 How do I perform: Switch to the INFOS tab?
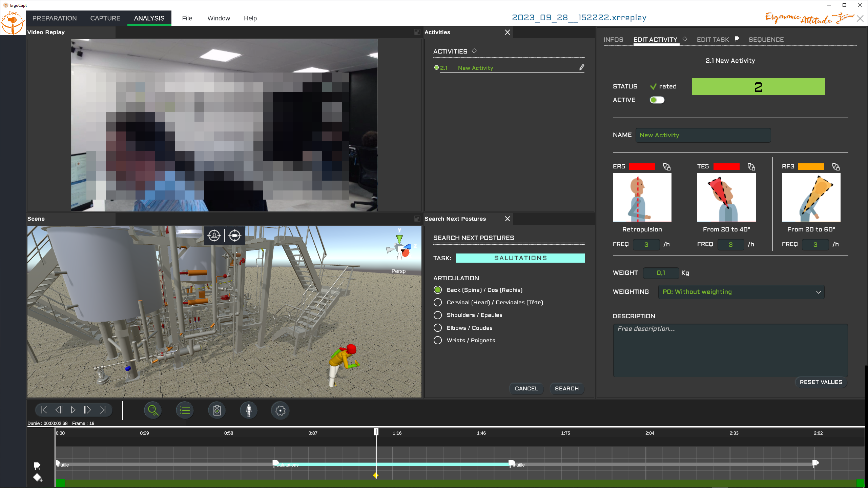(613, 40)
